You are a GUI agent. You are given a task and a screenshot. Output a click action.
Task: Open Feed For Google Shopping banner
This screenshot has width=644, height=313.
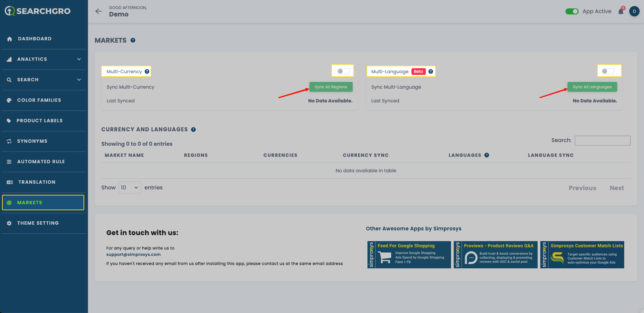409,255
